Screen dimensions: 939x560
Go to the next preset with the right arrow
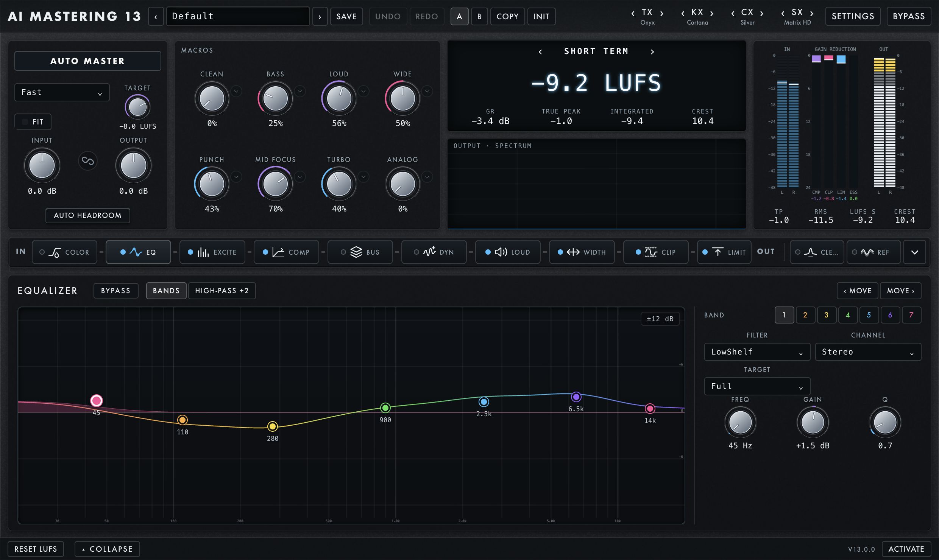[320, 16]
